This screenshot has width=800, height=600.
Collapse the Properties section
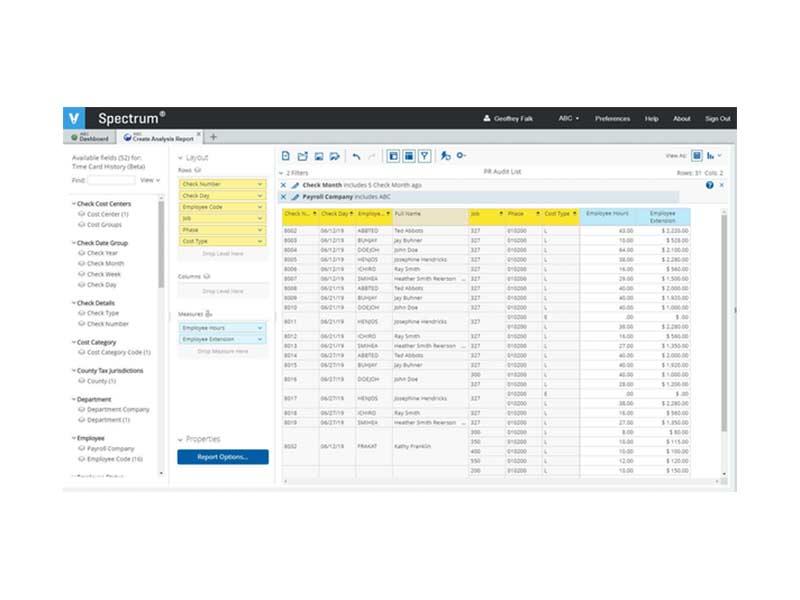coord(180,440)
